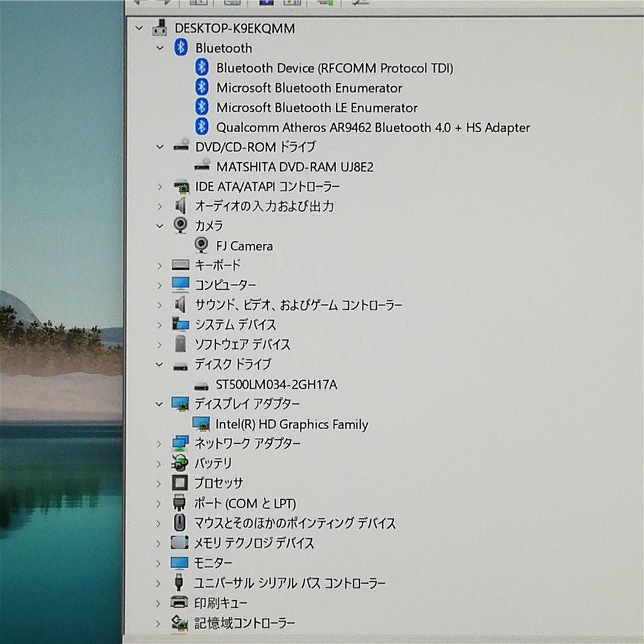The height and width of the screenshot is (644, 644).
Task: Click the バッテリ battery category icon
Action: 181,463
